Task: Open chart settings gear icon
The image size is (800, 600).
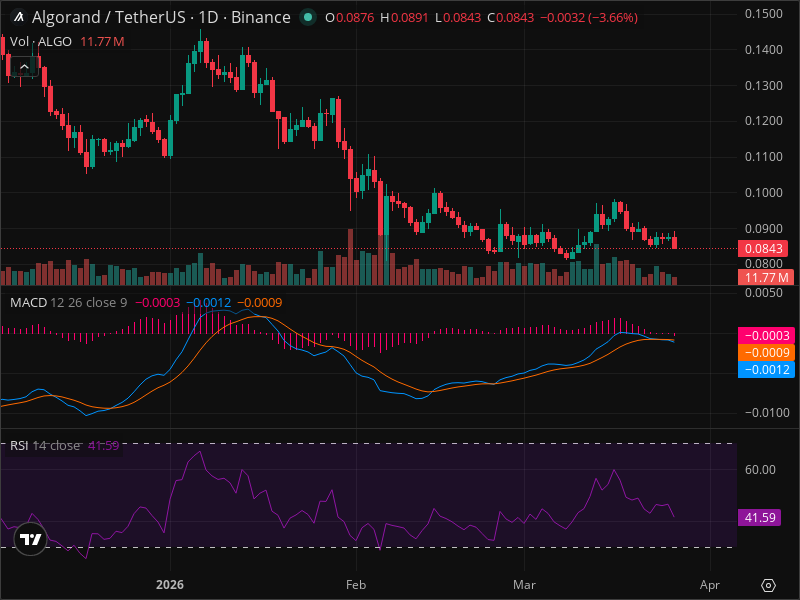Action: (x=768, y=585)
